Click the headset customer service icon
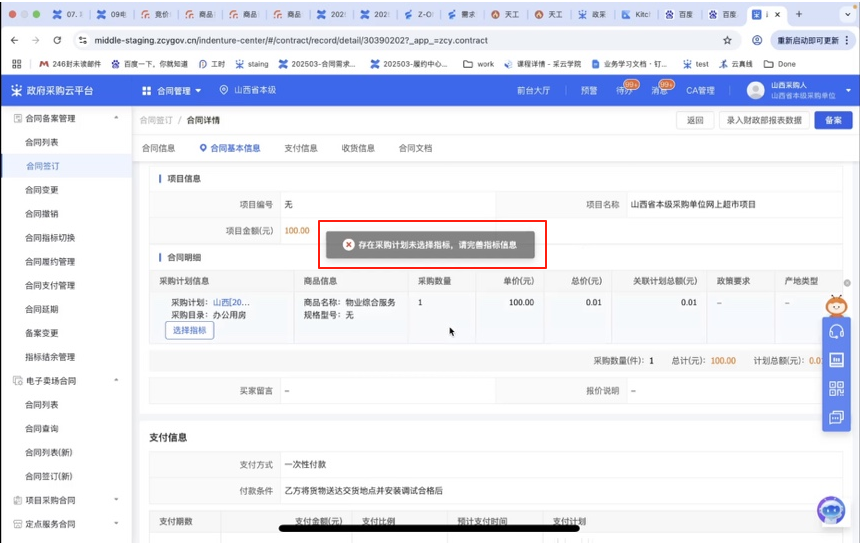Image resolution: width=860 pixels, height=544 pixels. 837,332
